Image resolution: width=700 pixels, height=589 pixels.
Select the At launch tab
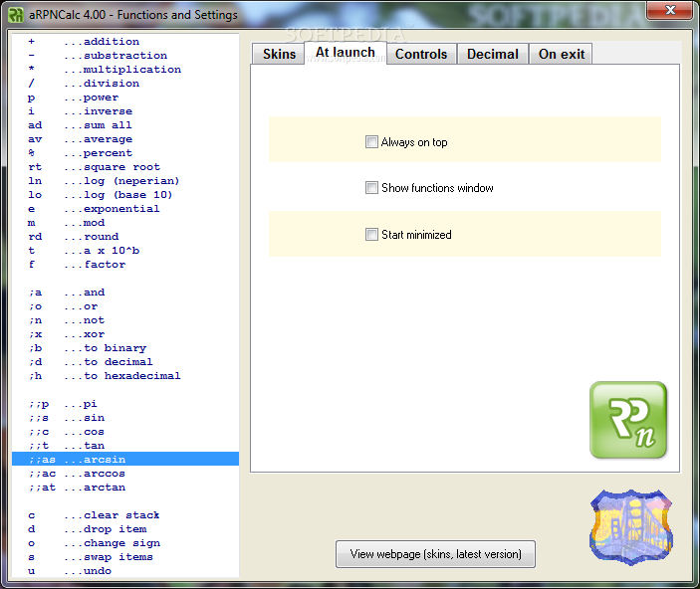click(346, 53)
